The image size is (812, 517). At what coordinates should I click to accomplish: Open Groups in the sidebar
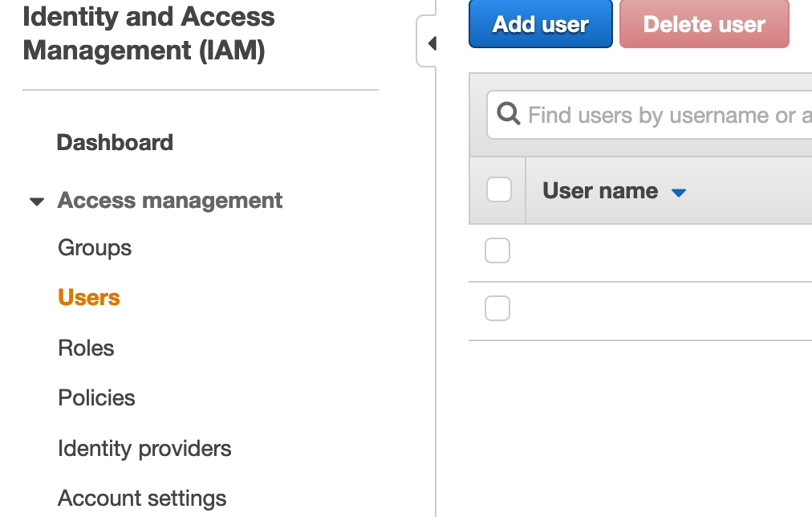(95, 248)
